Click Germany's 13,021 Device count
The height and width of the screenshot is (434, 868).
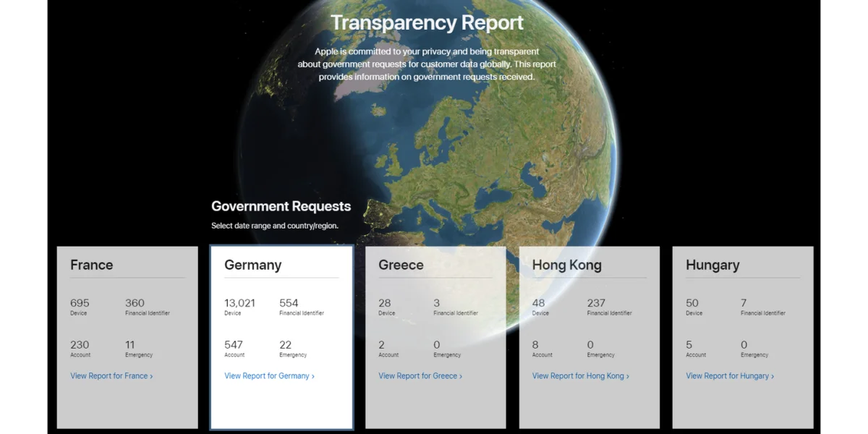click(x=239, y=303)
